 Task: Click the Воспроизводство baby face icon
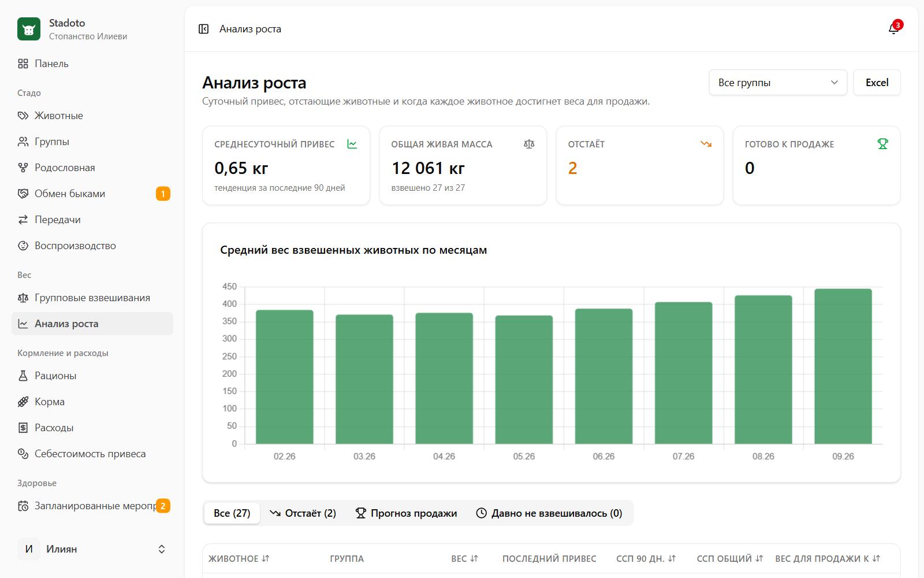click(x=23, y=246)
